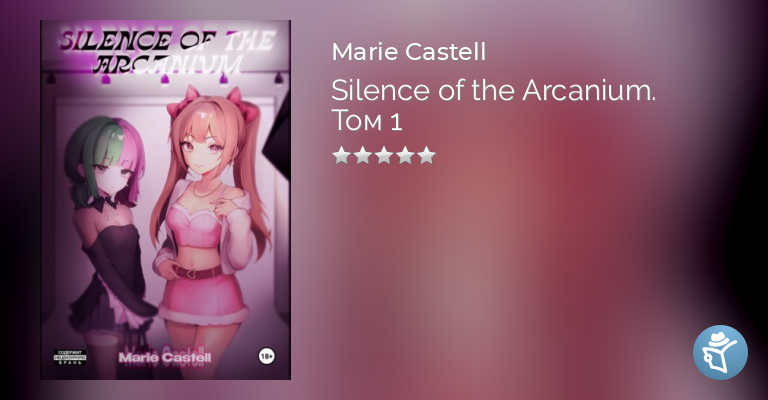Click the green-haired girl on the cover
The image size is (768, 400).
click(x=110, y=235)
